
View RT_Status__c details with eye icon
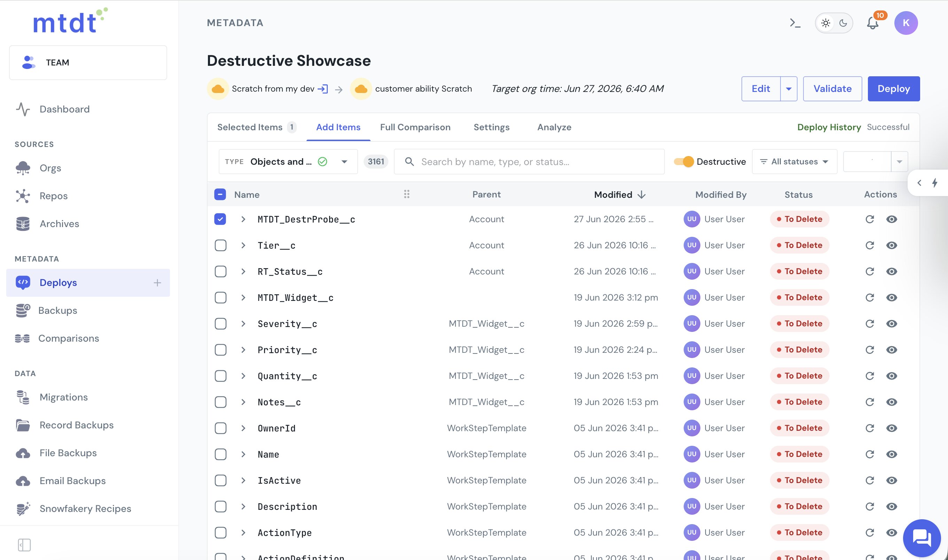(891, 271)
